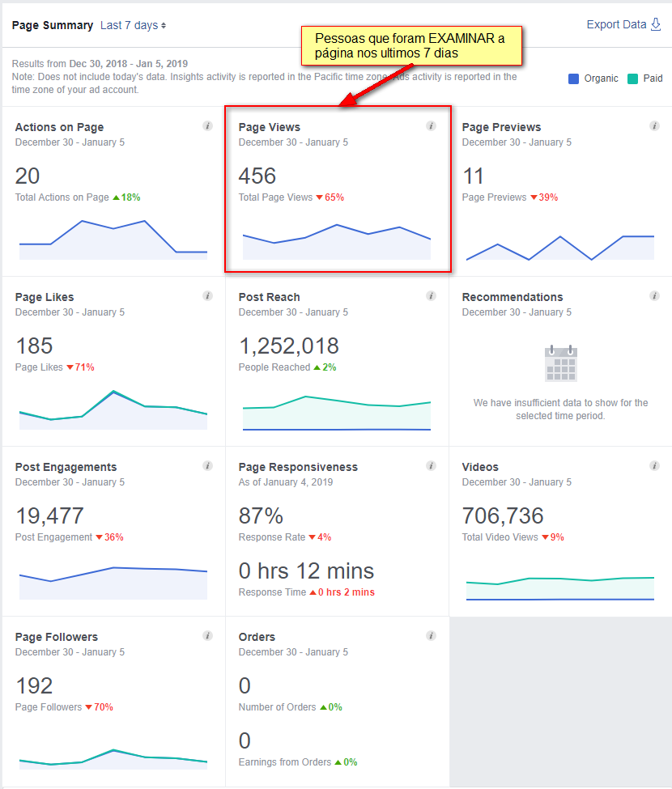Show info for Recommendations card

(654, 296)
